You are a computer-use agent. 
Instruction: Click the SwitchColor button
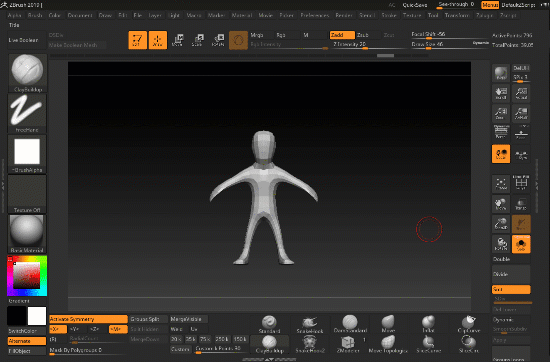coord(27,331)
